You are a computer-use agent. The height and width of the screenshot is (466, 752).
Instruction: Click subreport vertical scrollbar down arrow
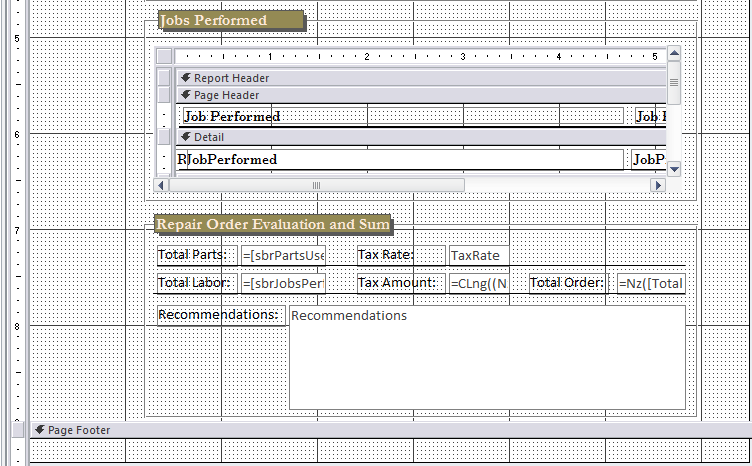(674, 169)
